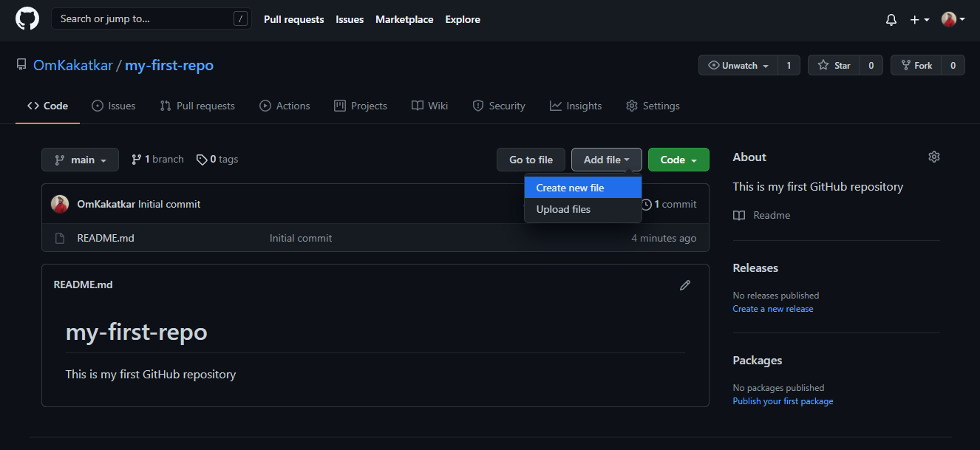The width and height of the screenshot is (980, 450).
Task: Open the Projects tab
Action: point(361,106)
